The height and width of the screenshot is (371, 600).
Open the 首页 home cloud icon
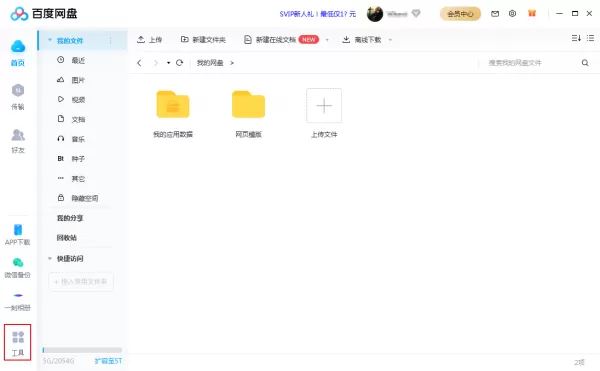click(x=18, y=47)
